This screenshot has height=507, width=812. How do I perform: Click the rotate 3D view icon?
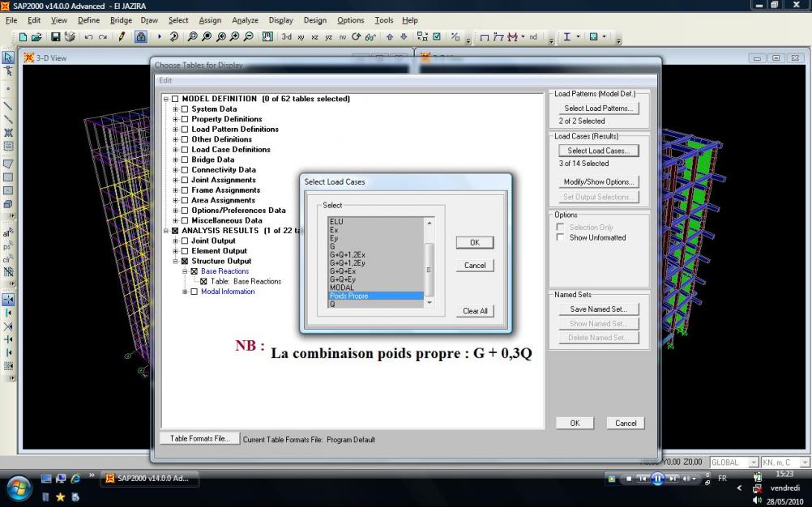[x=356, y=36]
